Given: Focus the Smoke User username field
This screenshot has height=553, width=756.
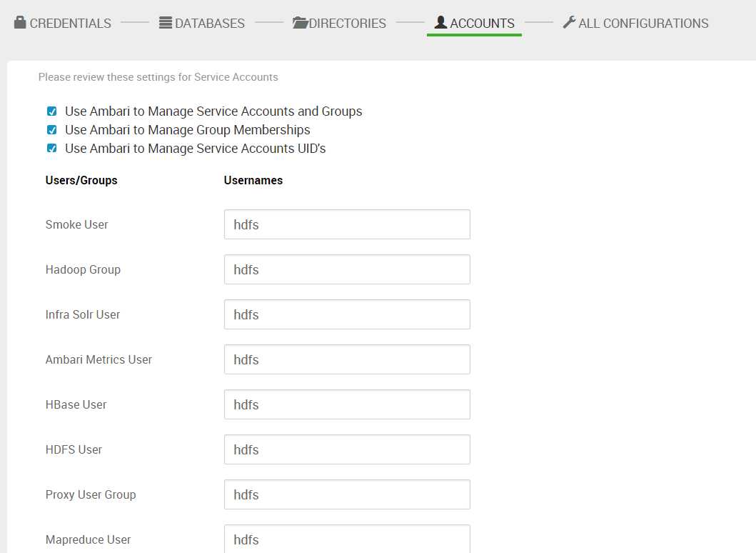Looking at the screenshot, I should [347, 224].
